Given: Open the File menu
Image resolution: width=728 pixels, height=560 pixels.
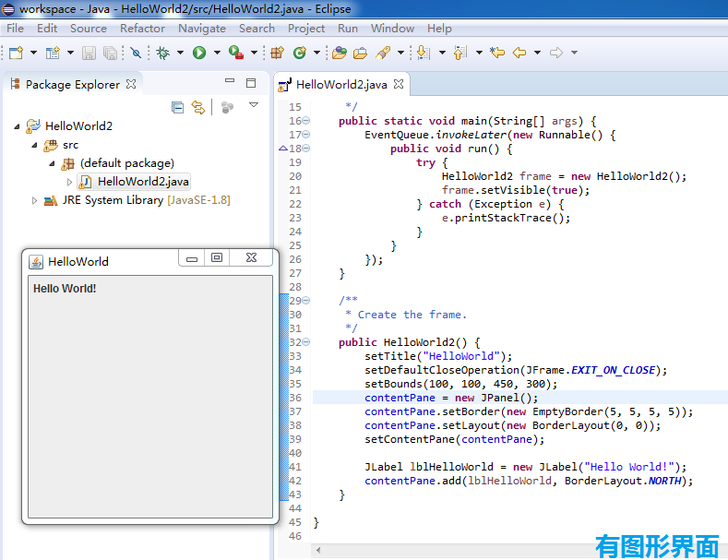Looking at the screenshot, I should click(15, 29).
